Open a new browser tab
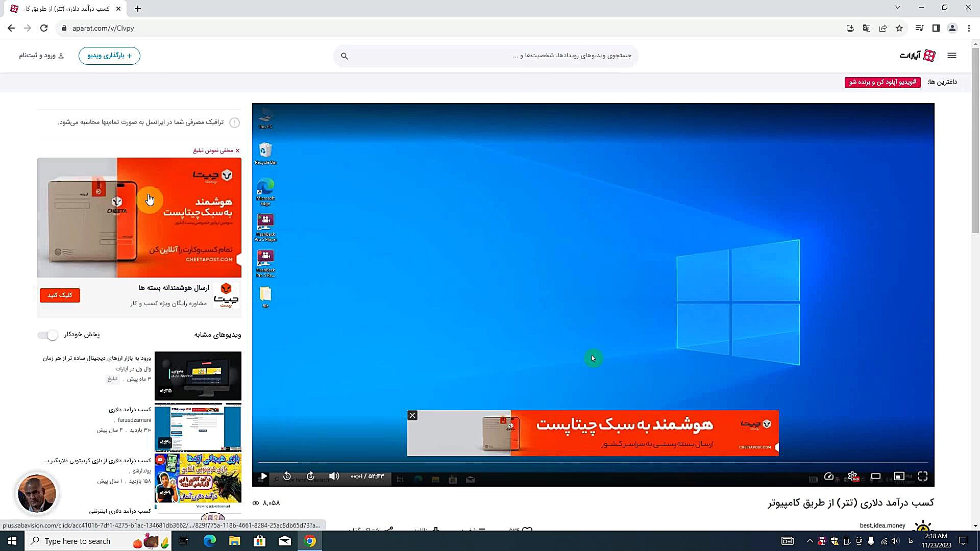 (x=138, y=9)
